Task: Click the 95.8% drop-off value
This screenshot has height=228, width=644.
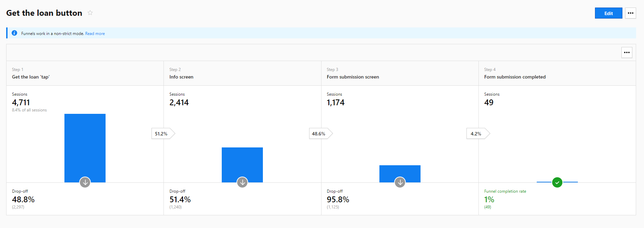Action: pos(338,200)
